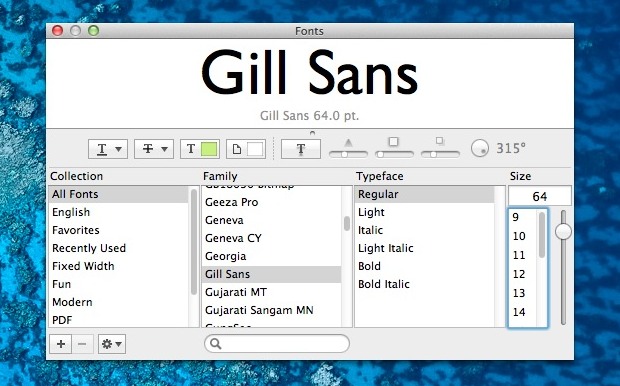Choose the Geneva font family
The height and width of the screenshot is (386, 620).
click(x=272, y=220)
